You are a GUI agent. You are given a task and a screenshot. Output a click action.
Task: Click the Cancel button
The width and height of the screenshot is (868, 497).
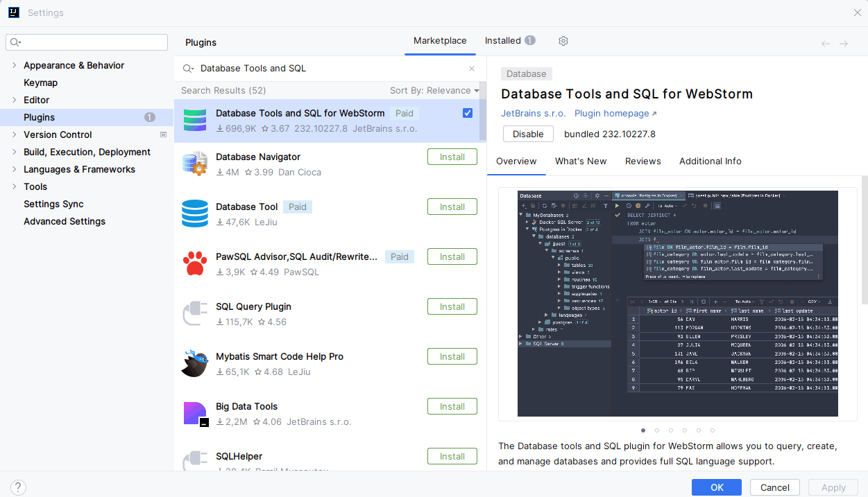[775, 487]
